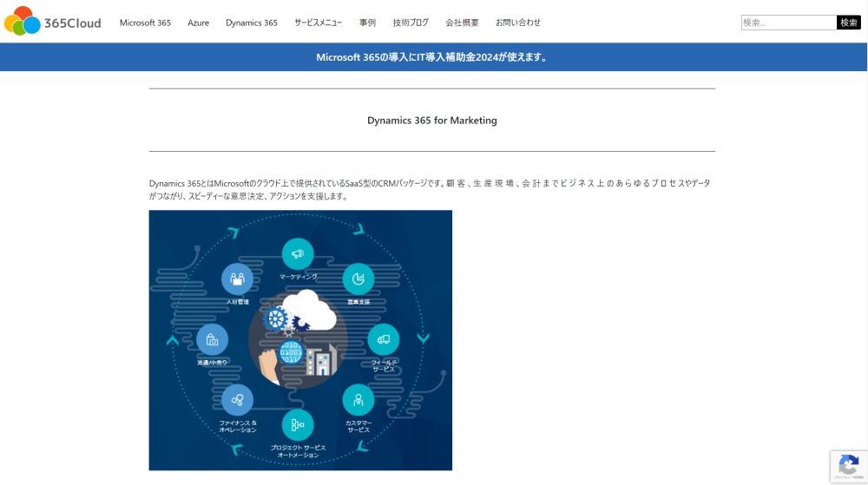Image resolution: width=868 pixels, height=485 pixels.
Task: Click the フィールドサービス truck icon
Action: tap(383, 339)
